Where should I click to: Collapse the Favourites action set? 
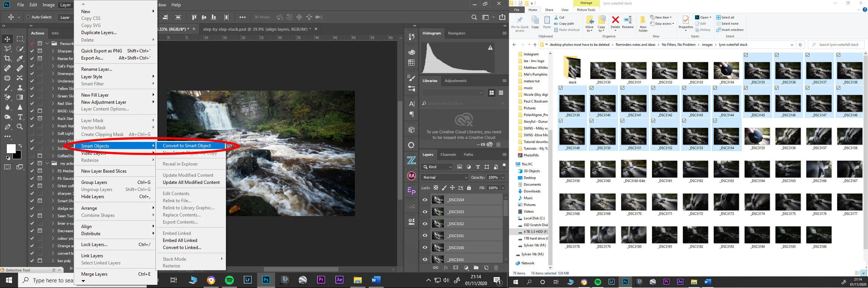(47, 43)
